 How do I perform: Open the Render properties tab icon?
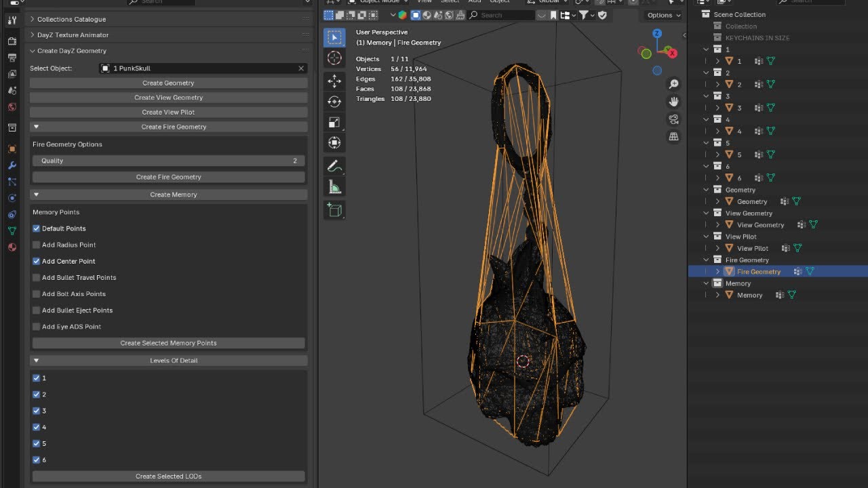[12, 41]
